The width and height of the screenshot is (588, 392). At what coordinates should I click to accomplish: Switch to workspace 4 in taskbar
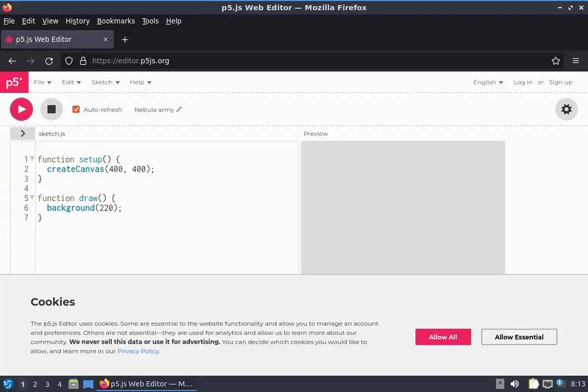[x=60, y=384]
